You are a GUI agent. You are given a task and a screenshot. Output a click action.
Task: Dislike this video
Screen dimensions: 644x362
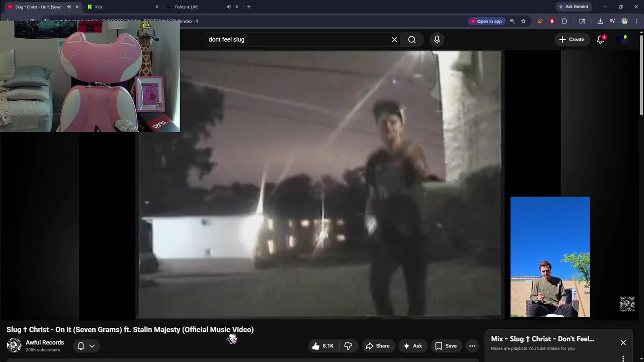(348, 346)
